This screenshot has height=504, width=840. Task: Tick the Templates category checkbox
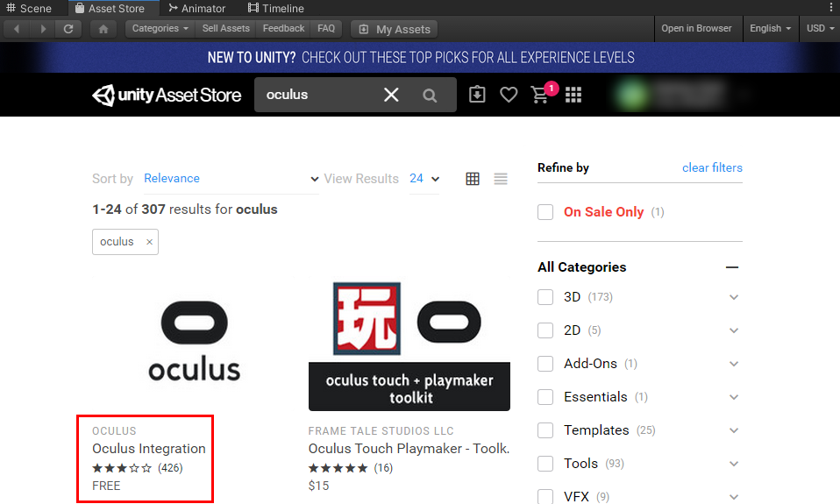[x=545, y=430]
